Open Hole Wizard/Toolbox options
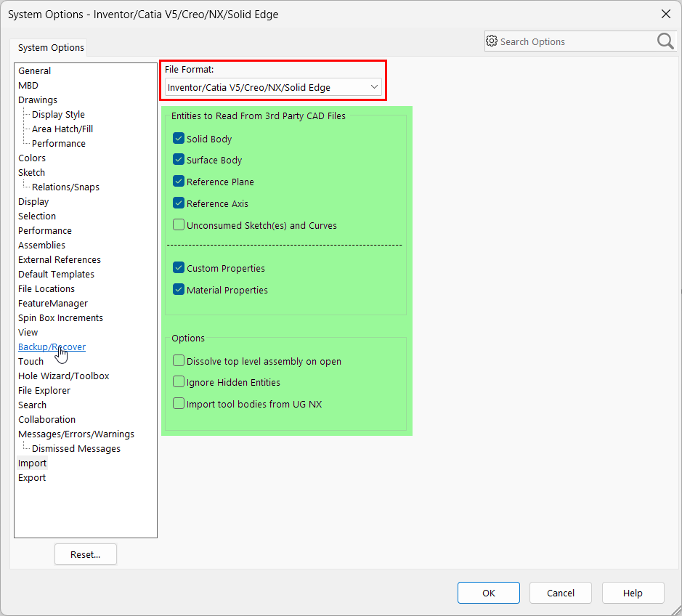682x616 pixels. tap(63, 376)
